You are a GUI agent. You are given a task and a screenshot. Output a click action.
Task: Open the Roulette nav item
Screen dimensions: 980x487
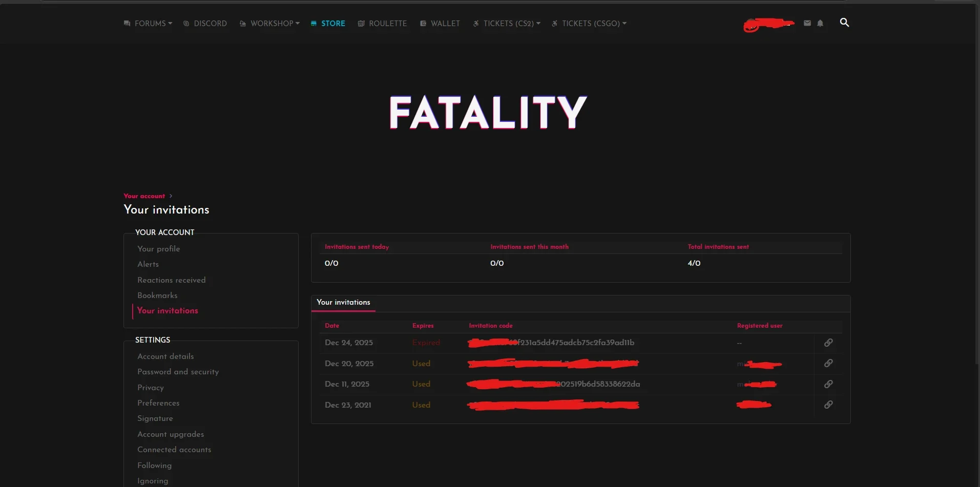click(382, 24)
